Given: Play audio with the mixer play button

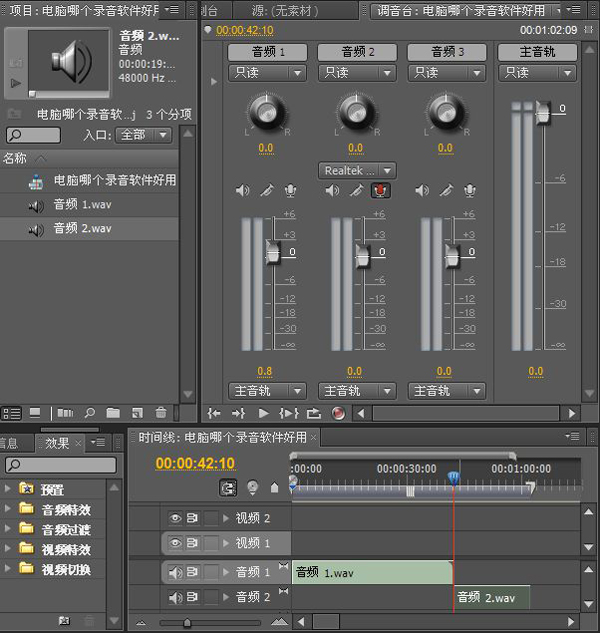Looking at the screenshot, I should tap(263, 413).
